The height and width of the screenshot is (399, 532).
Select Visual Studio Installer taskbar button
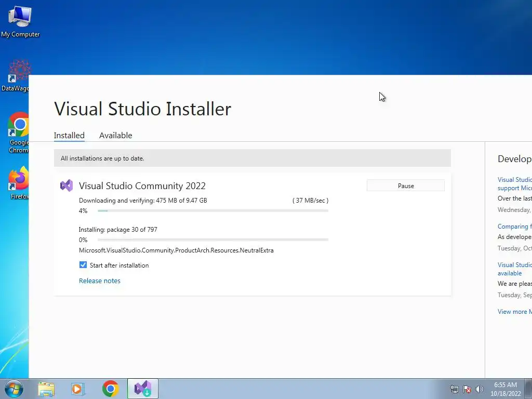pos(143,389)
